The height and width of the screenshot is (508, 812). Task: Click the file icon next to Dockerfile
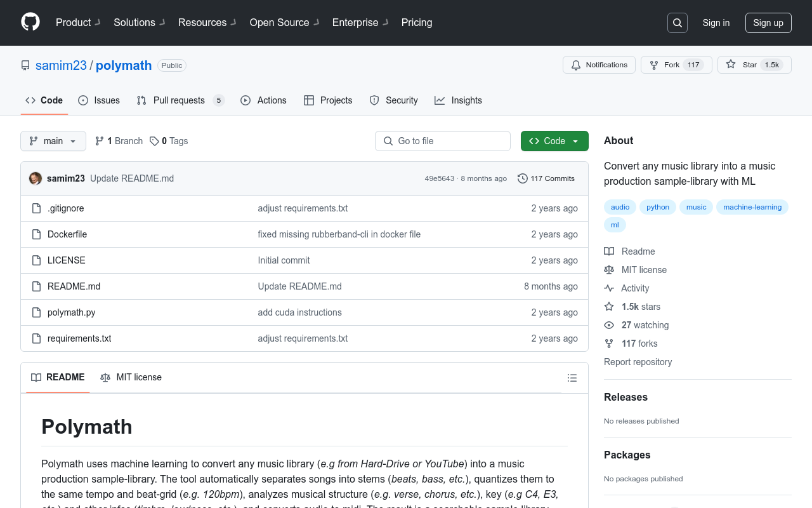coord(37,234)
